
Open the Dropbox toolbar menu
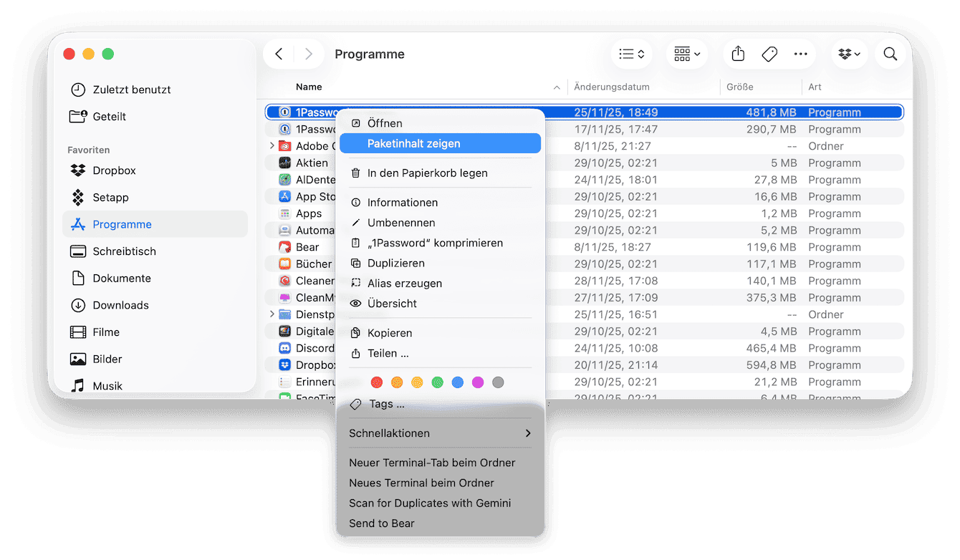click(x=850, y=54)
